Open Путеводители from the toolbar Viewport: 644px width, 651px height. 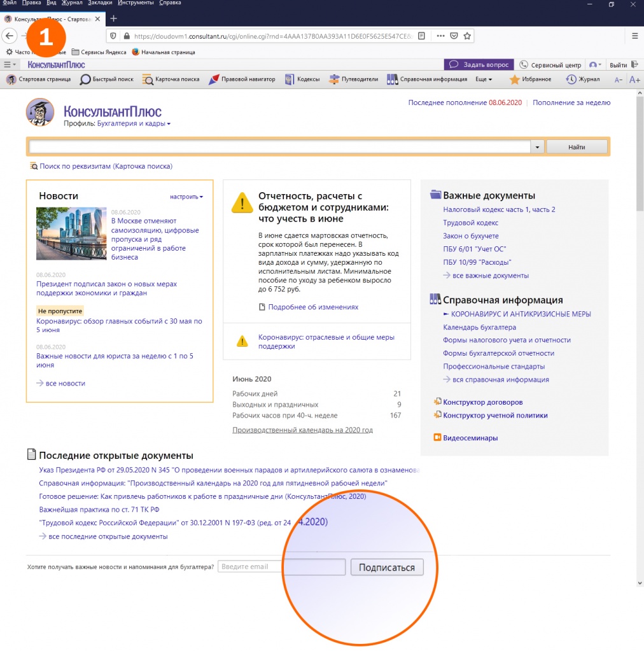pos(353,80)
